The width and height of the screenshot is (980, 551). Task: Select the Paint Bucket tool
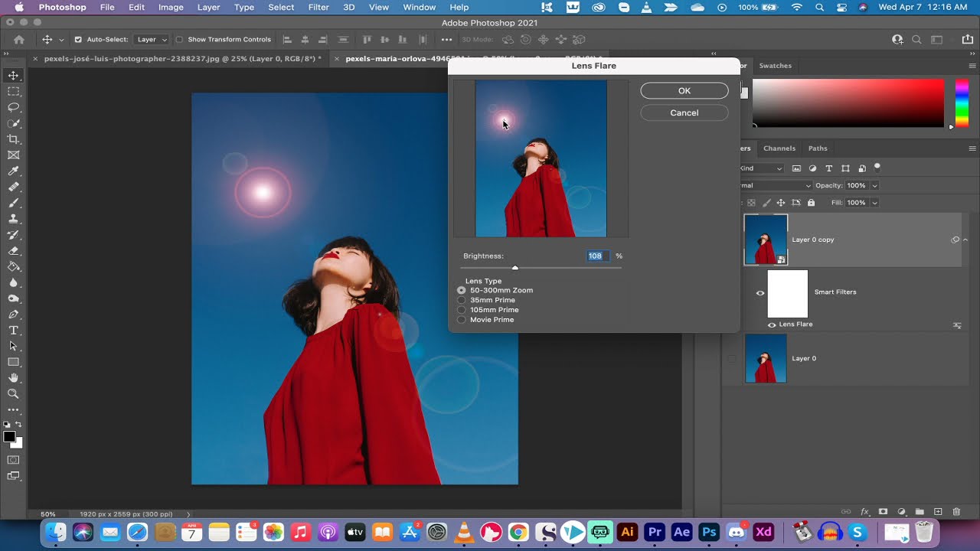pyautogui.click(x=13, y=266)
